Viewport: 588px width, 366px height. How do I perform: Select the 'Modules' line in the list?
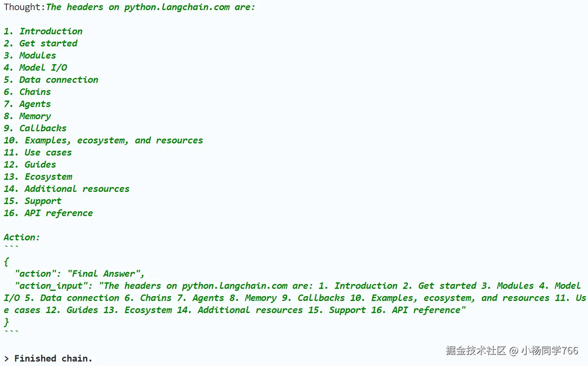tap(38, 56)
